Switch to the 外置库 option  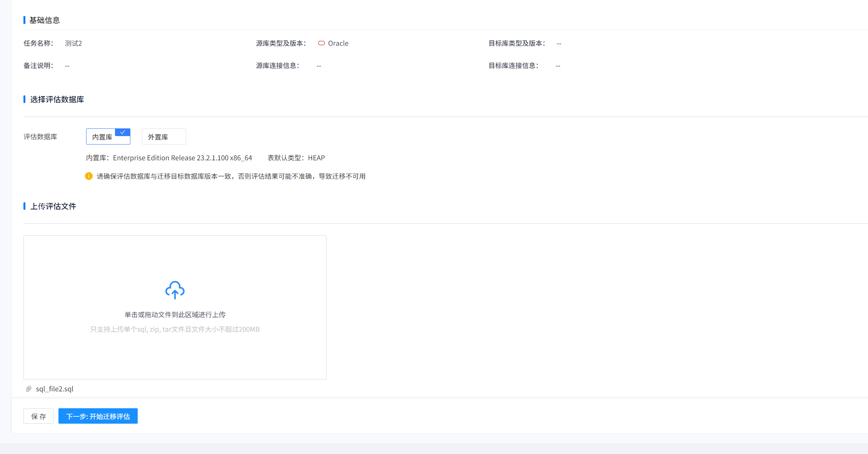click(x=163, y=137)
